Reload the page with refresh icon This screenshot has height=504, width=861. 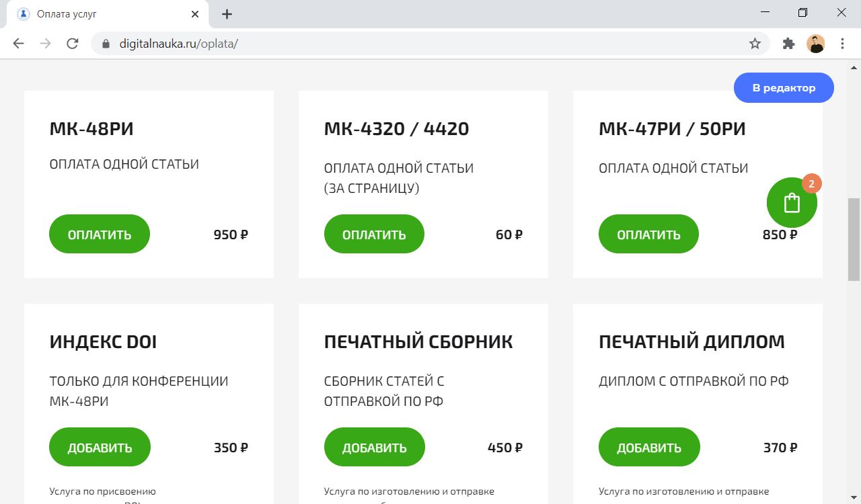pyautogui.click(x=73, y=44)
